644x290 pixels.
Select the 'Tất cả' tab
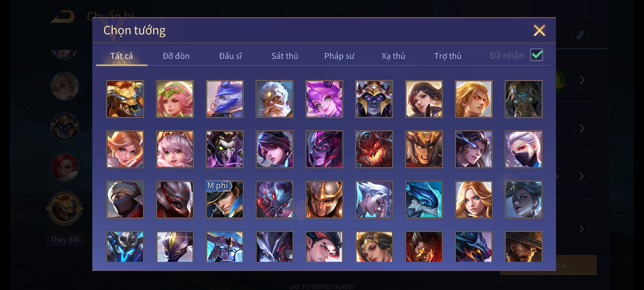122,56
